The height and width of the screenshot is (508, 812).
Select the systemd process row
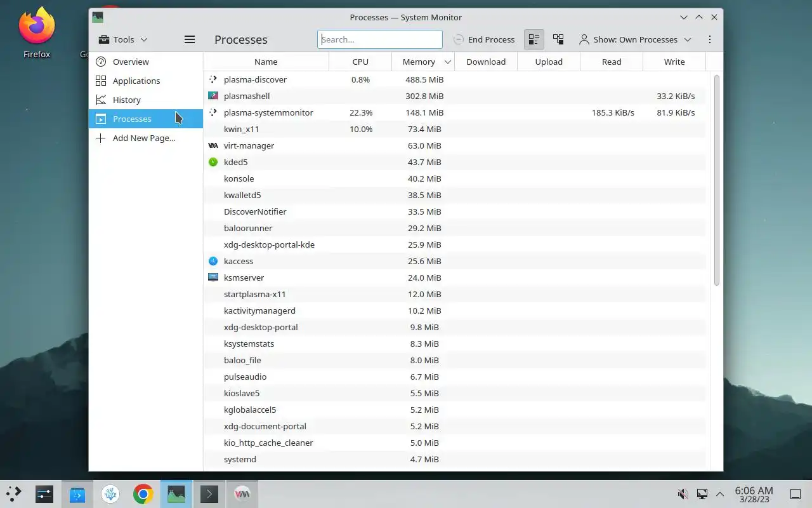[x=454, y=459]
